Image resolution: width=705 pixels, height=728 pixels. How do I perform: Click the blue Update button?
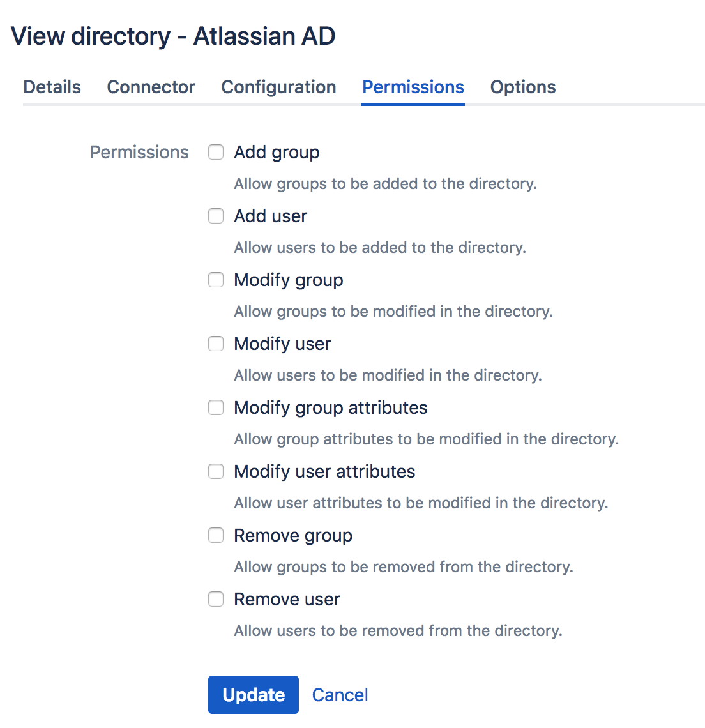[x=253, y=695]
